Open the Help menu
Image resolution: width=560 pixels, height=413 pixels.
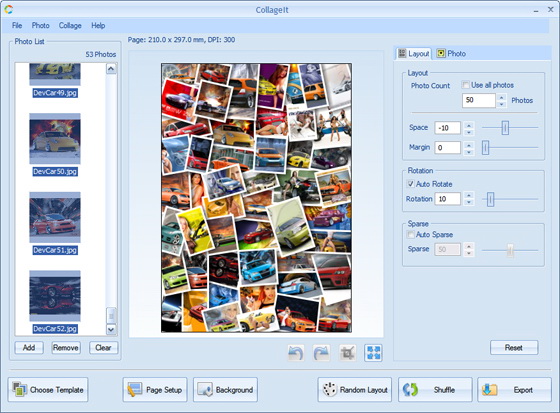pyautogui.click(x=98, y=25)
